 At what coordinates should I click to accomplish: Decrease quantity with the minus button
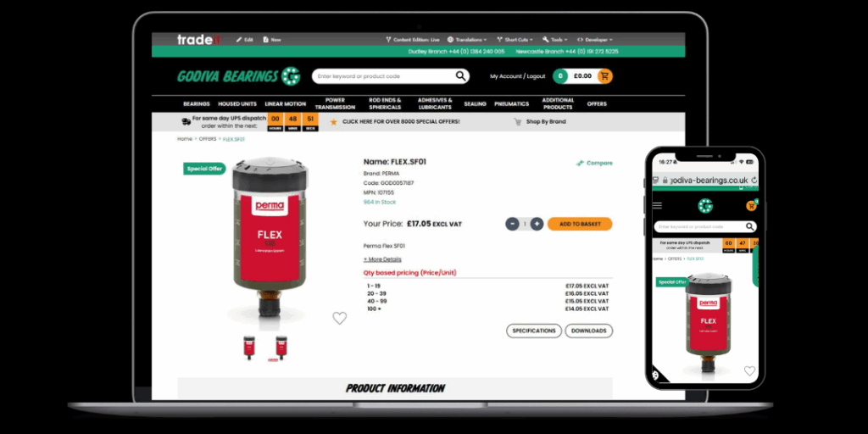(x=512, y=224)
